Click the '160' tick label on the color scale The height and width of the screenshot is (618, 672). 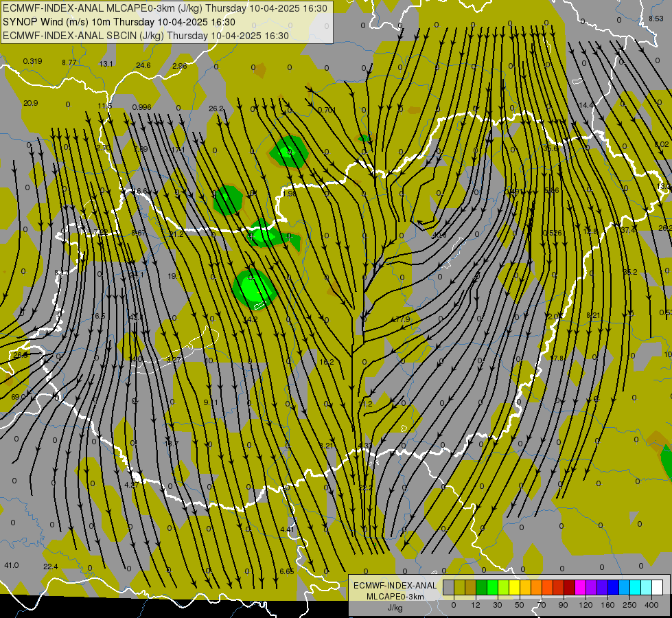tap(607, 605)
